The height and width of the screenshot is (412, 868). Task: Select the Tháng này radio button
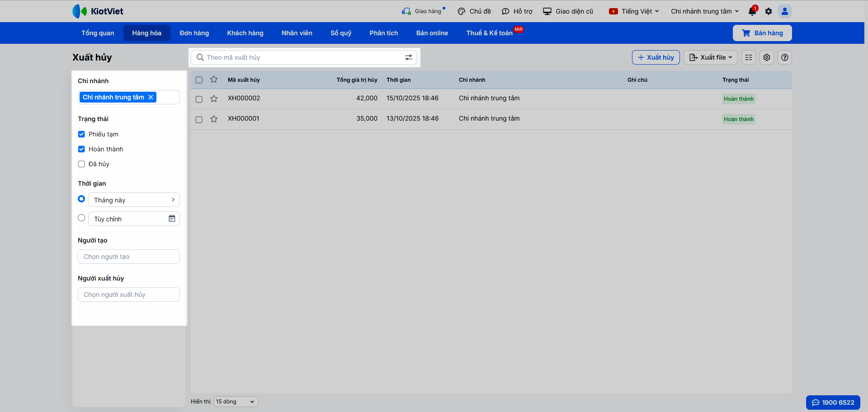pyautogui.click(x=81, y=199)
